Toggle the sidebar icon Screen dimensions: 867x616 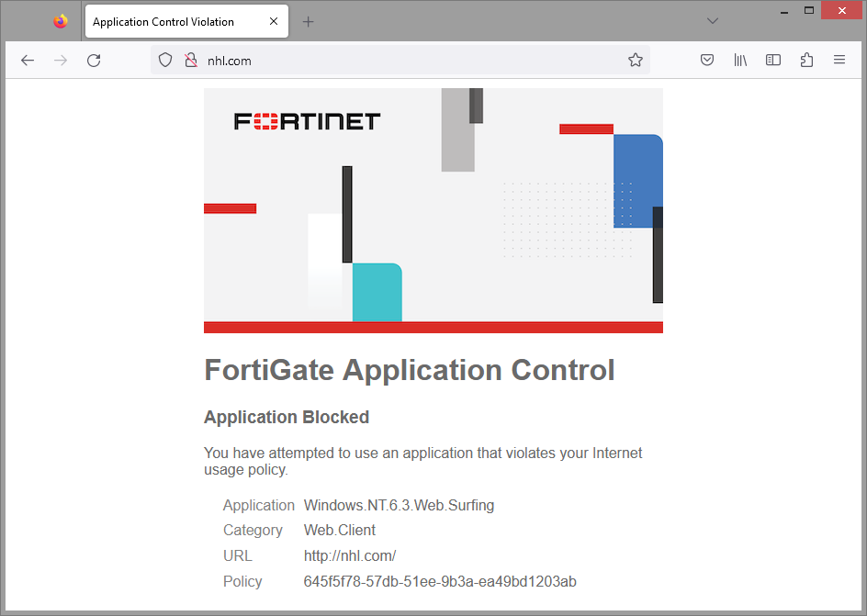click(772, 60)
